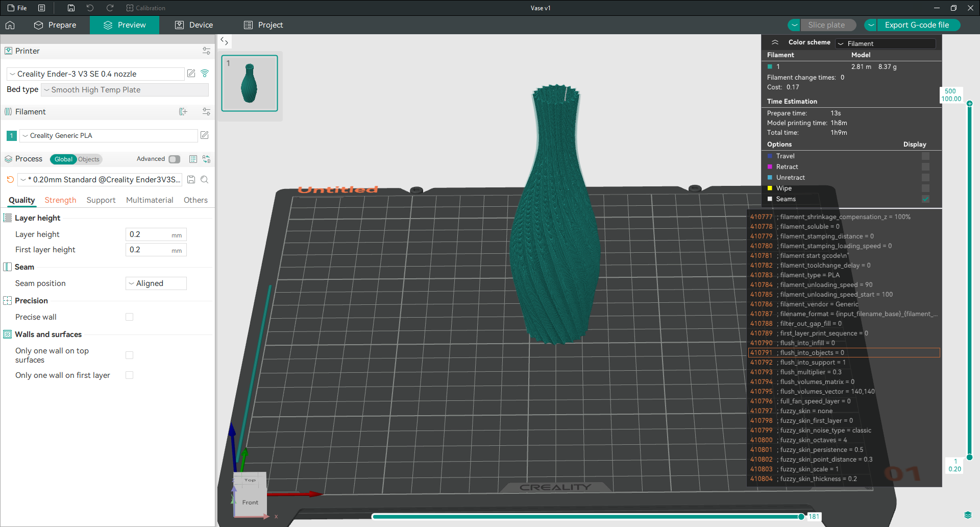Reset process preset changes with orange arrow
The image size is (980, 527).
click(10, 179)
